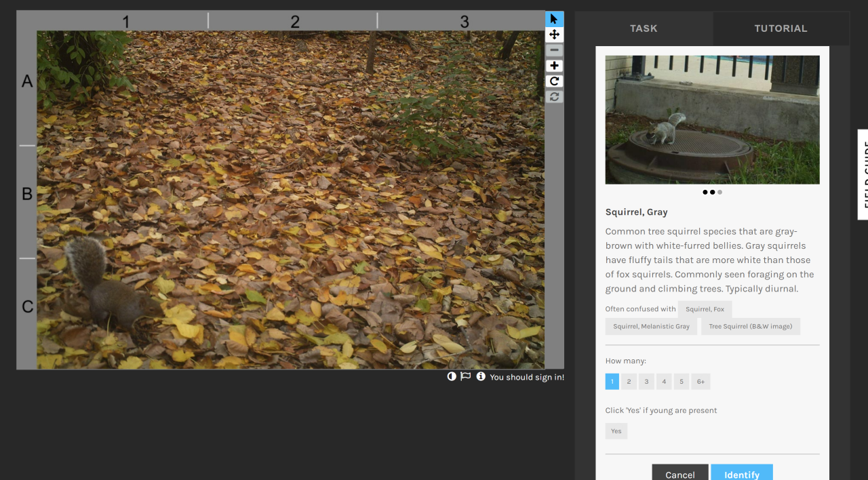Mark 'Yes' young are present
The height and width of the screenshot is (480, 868).
click(616, 431)
